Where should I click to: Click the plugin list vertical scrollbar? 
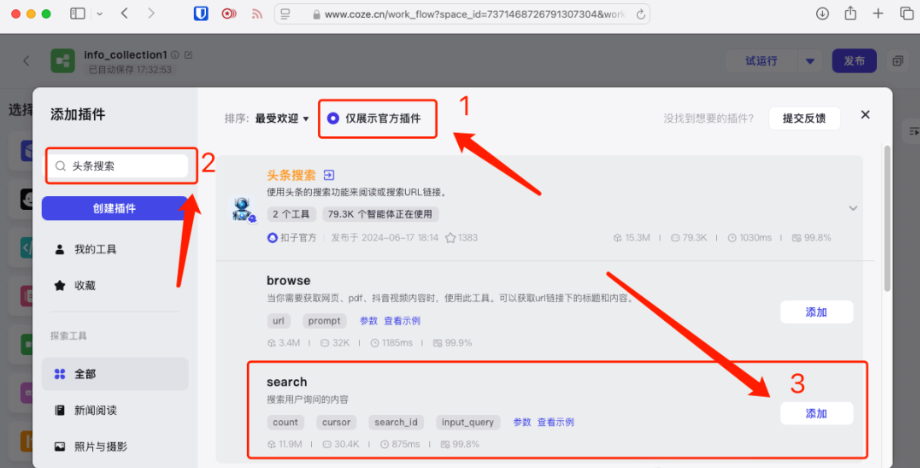(887, 218)
